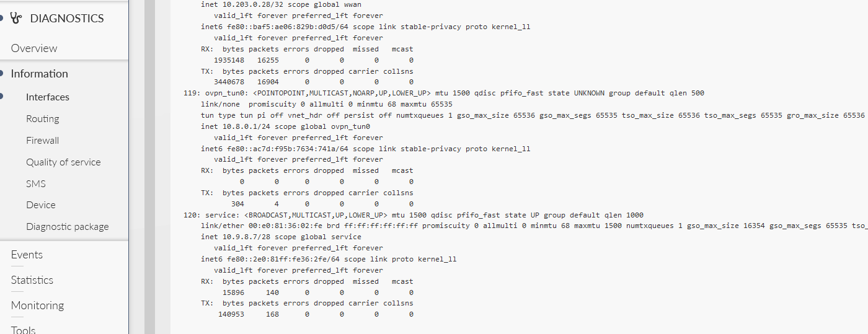Expand the Tools section
This screenshot has height=334, width=868.
pos(24,330)
